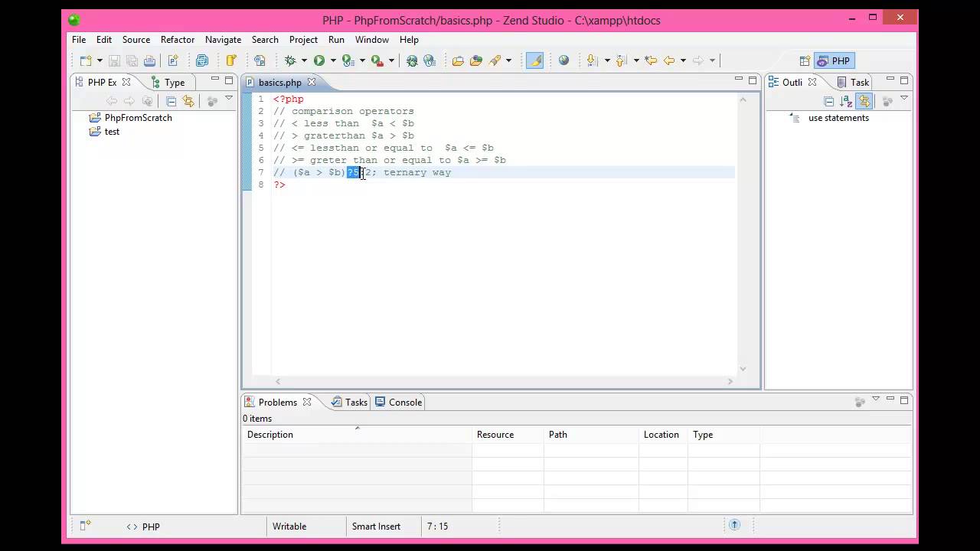The height and width of the screenshot is (551, 980).
Task: Click the Save icon in toolbar
Action: [x=114, y=60]
